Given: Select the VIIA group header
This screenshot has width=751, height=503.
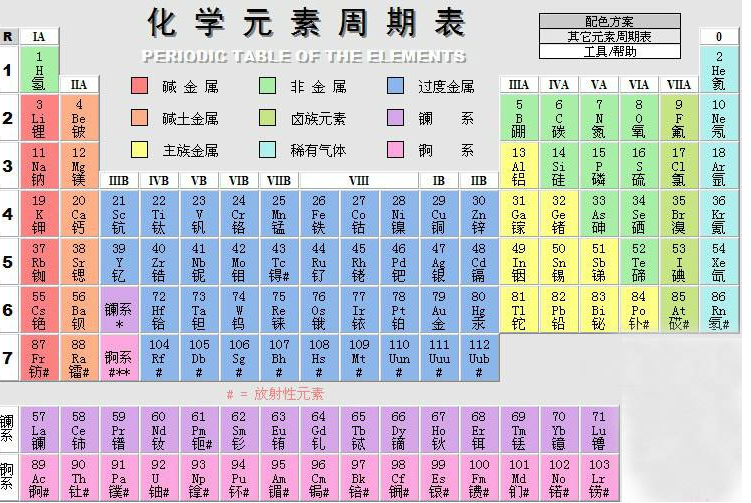Looking at the screenshot, I should pos(679,85).
